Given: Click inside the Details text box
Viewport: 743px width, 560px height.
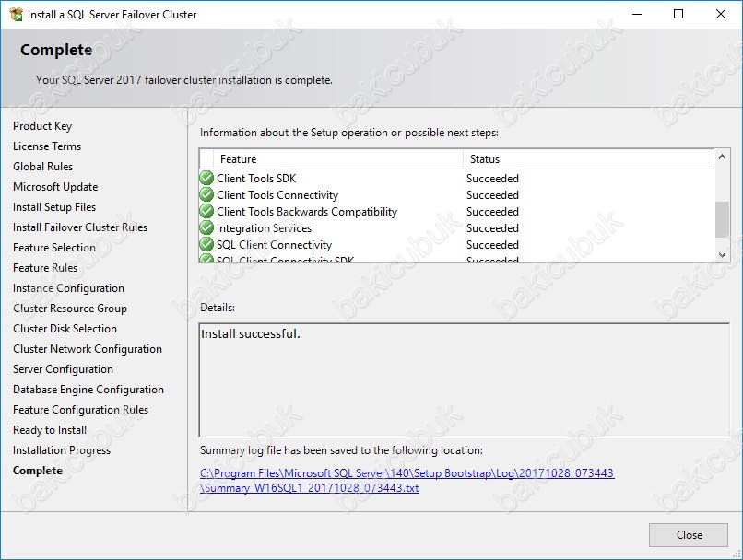Looking at the screenshot, I should point(464,380).
